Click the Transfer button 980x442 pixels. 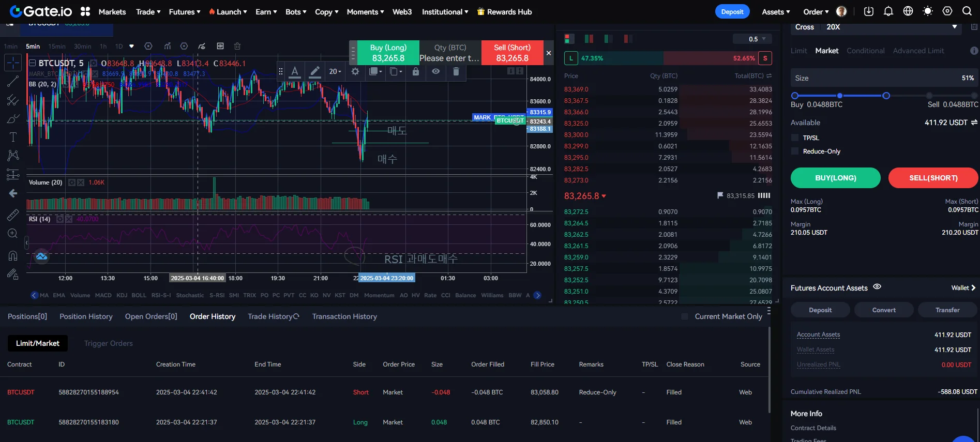click(x=947, y=310)
